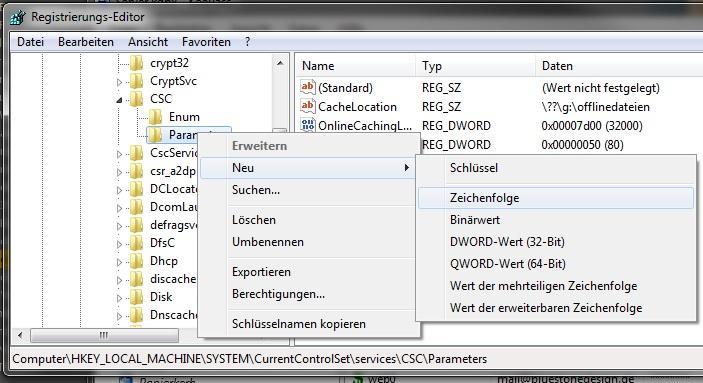Open the Datei menu

[30, 42]
